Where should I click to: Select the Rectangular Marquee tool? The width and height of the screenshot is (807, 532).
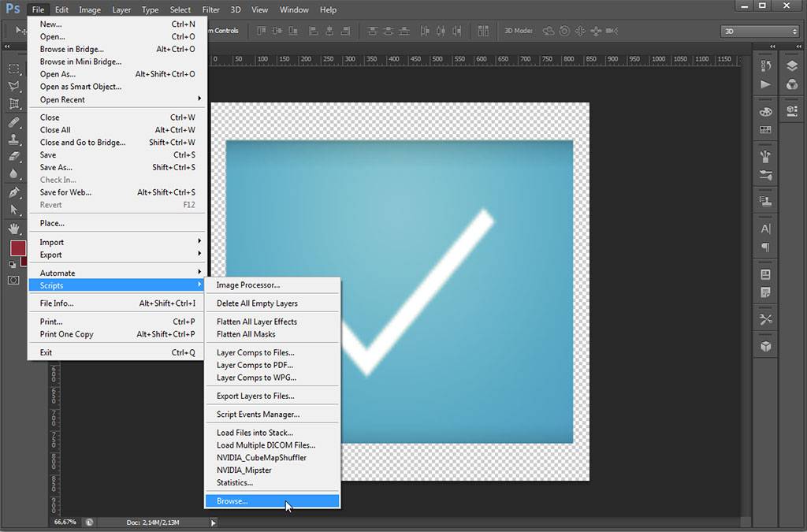click(13, 69)
